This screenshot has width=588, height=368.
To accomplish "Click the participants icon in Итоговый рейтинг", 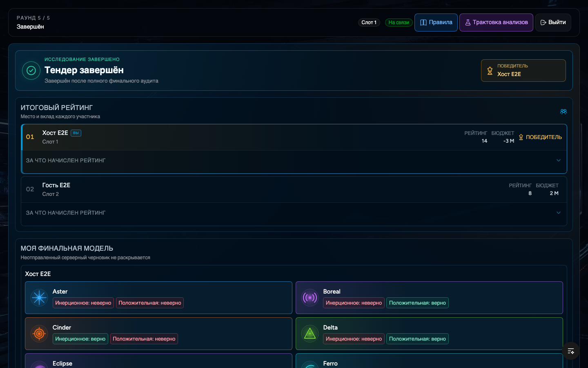I will click(x=563, y=112).
